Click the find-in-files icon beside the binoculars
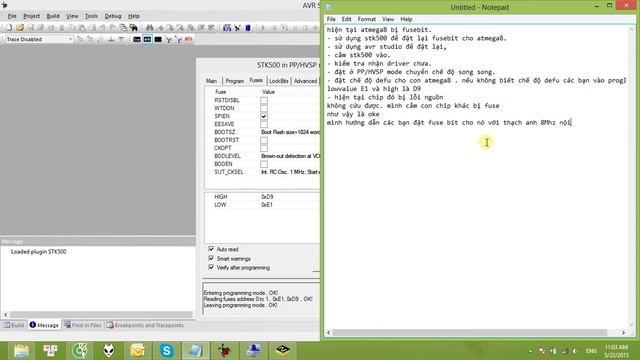 pos(133,28)
